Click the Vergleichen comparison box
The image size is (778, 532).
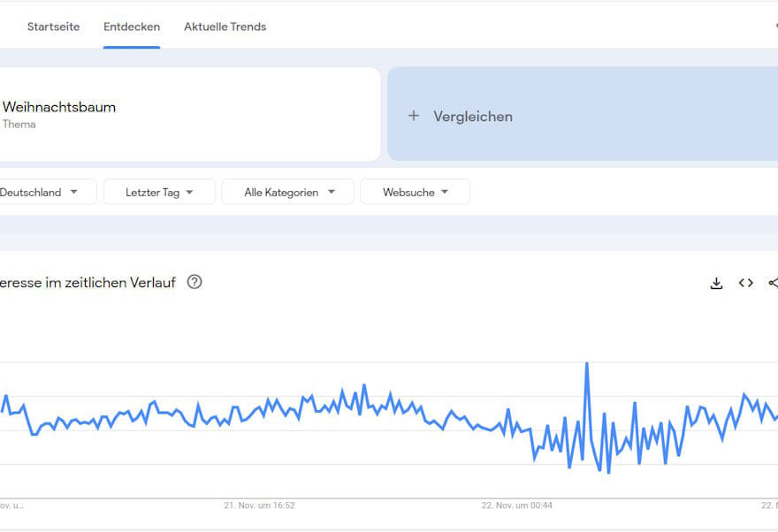coord(583,116)
